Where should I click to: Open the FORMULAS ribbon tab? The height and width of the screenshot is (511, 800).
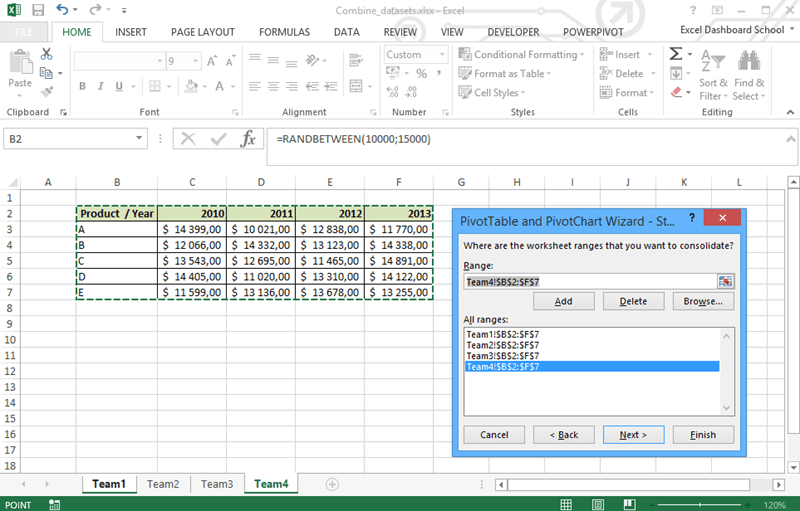[284, 32]
